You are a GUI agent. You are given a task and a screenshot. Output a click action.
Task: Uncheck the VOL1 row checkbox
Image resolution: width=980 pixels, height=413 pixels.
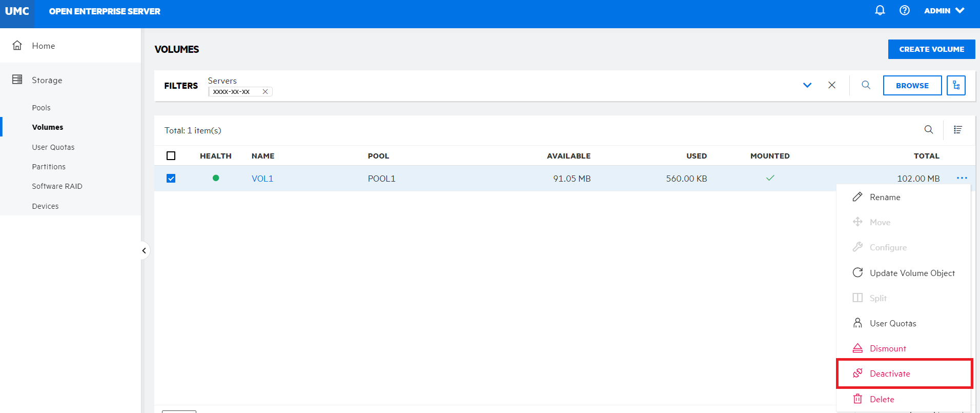tap(171, 179)
